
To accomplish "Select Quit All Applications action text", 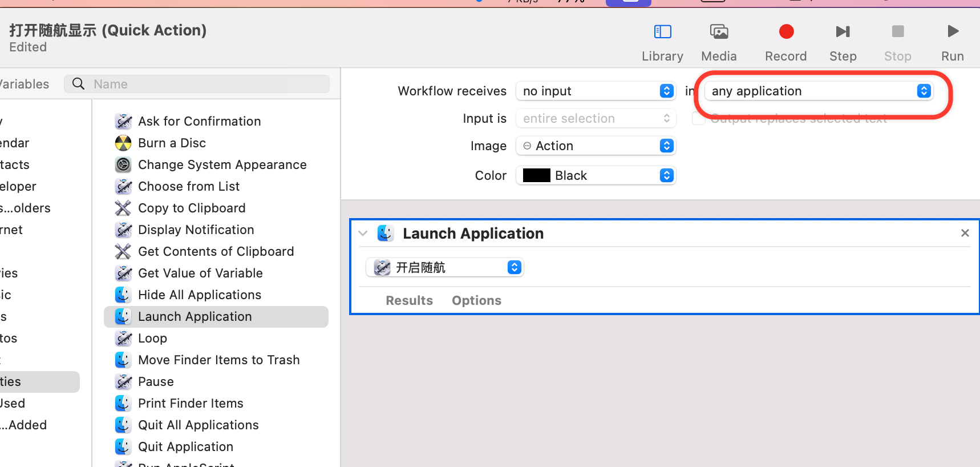I will click(198, 425).
